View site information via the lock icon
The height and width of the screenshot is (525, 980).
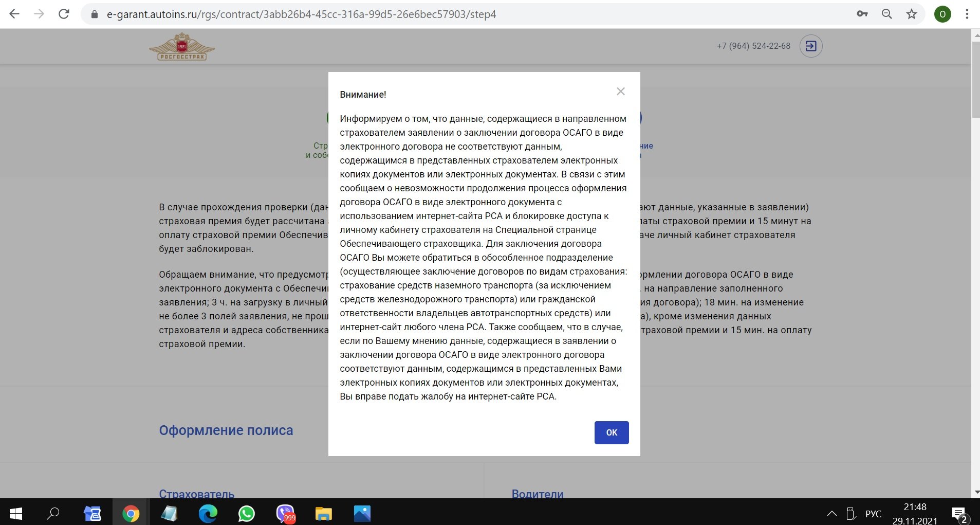(94, 14)
